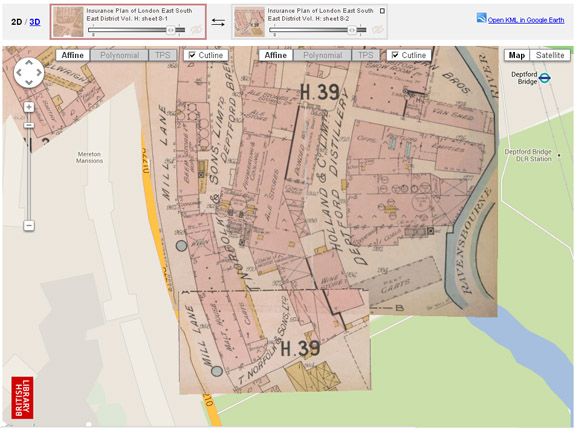Click the Deptford Bridge DLR Station label
Viewport: 576px width, 428px height.
pos(528,155)
